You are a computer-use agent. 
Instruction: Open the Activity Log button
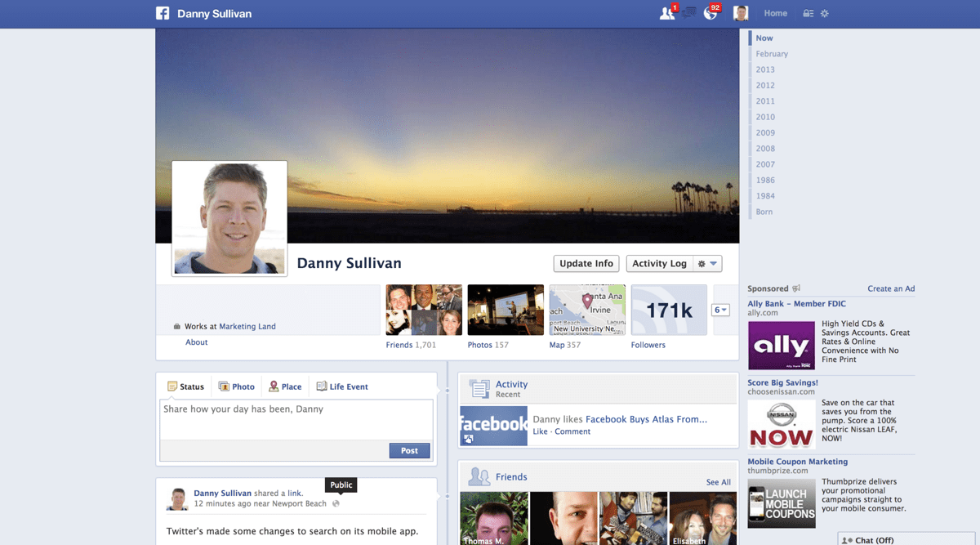659,264
